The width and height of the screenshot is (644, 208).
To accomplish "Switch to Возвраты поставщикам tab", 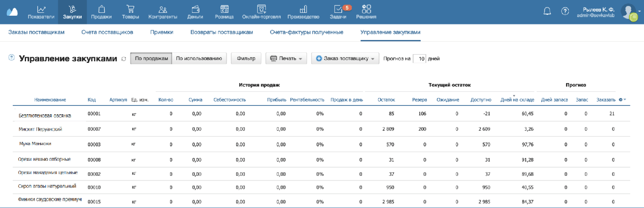I will [x=221, y=32].
